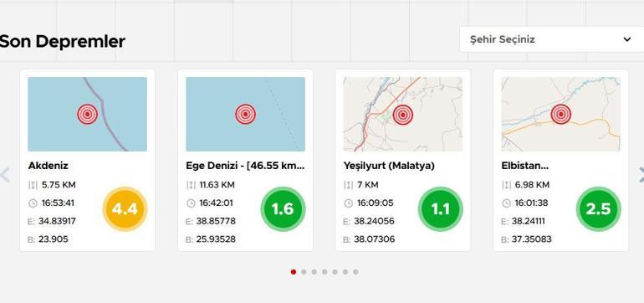Click the 4.4 magnitude badge

tap(125, 209)
